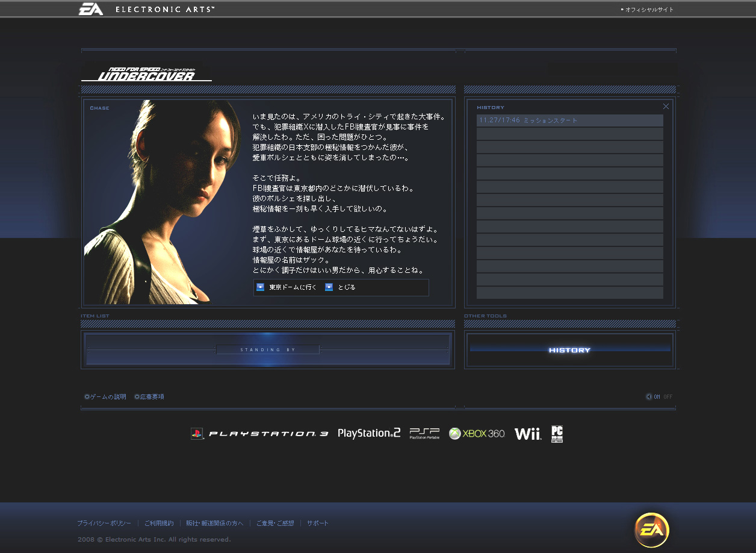756x553 pixels.
Task: Click the HISTORY button under Other Tools
Action: point(570,350)
